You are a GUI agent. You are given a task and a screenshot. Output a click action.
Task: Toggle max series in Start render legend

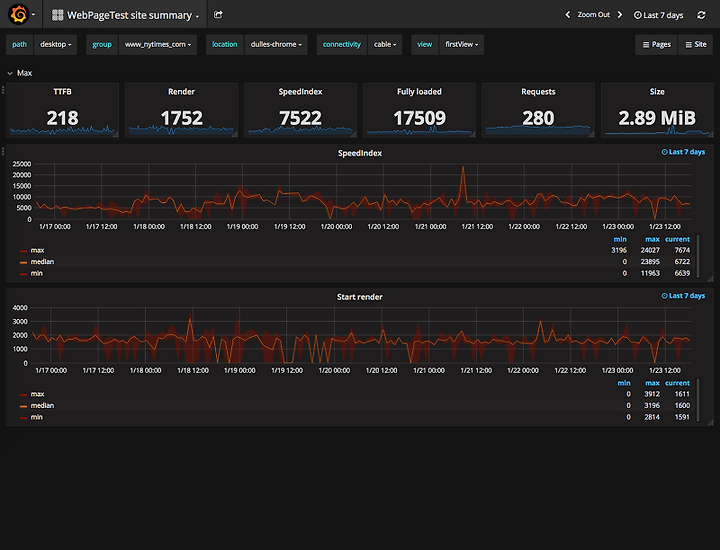pyautogui.click(x=37, y=394)
